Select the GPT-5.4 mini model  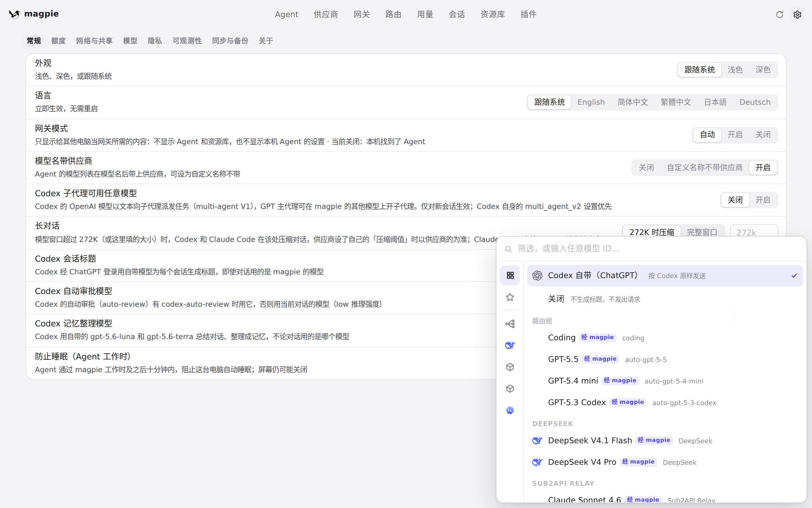click(665, 381)
